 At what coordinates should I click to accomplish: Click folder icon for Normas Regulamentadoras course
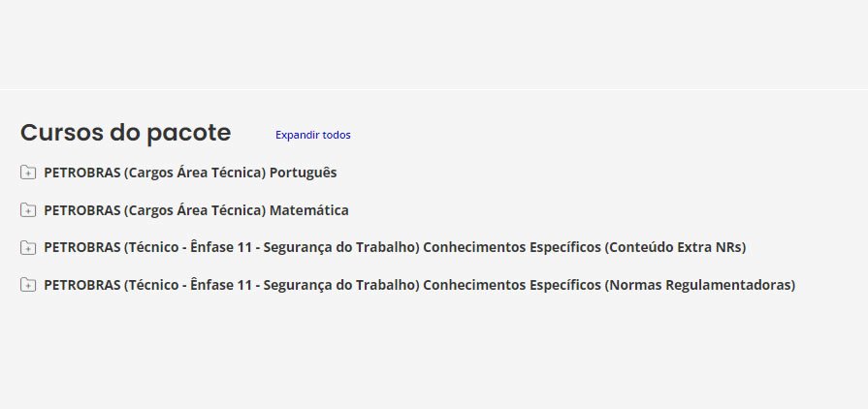coord(28,286)
